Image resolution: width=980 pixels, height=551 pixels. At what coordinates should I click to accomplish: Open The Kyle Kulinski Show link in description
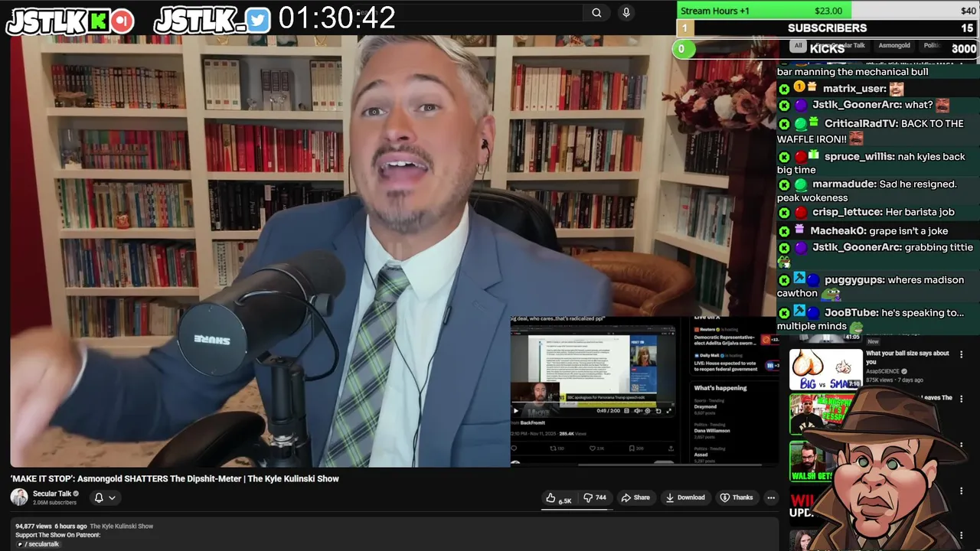122,527
